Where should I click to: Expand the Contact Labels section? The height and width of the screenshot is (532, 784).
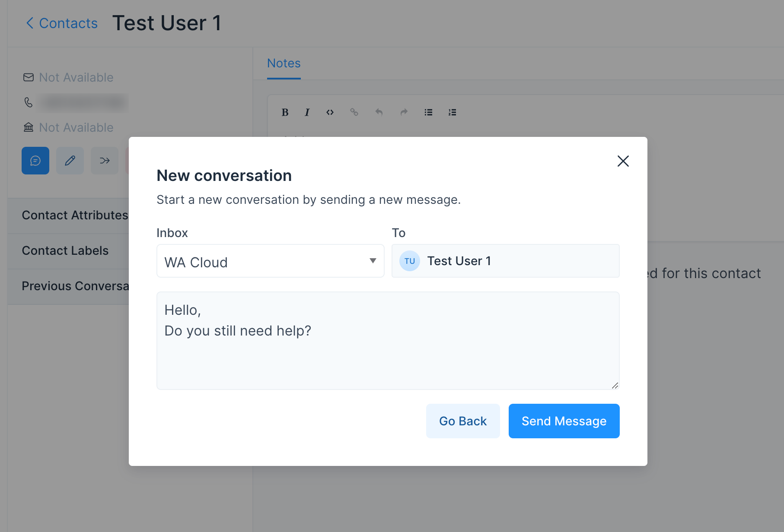click(x=65, y=250)
